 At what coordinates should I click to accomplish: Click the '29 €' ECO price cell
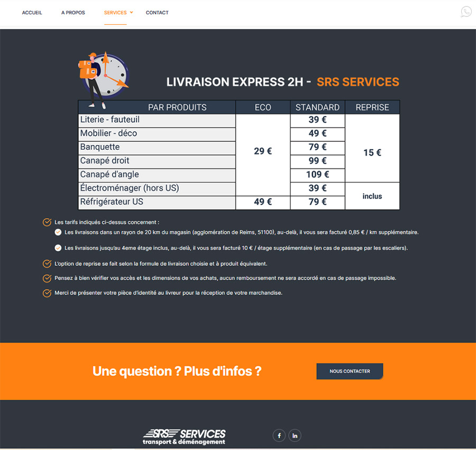(x=263, y=151)
